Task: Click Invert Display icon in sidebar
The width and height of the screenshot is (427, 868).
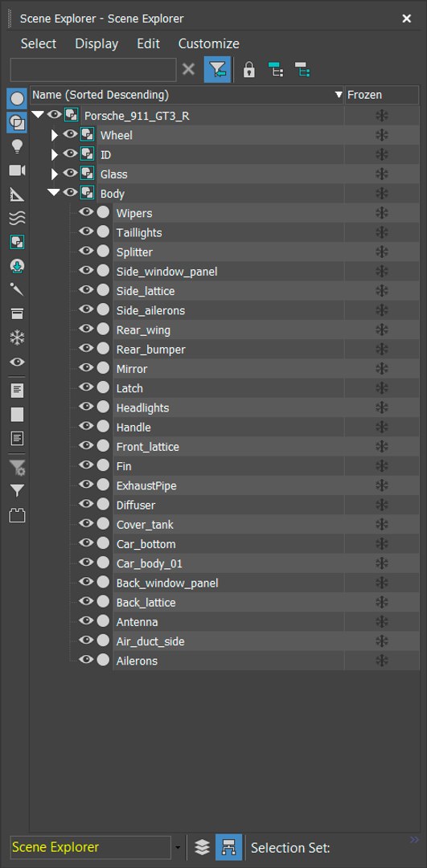Action: pyautogui.click(x=17, y=439)
